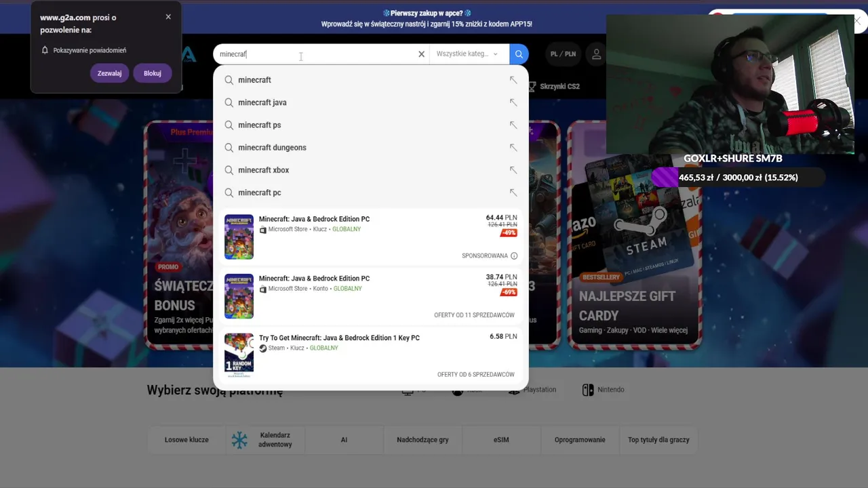Open Nadchodzące gry category
Image resolution: width=868 pixels, height=488 pixels.
422,440
